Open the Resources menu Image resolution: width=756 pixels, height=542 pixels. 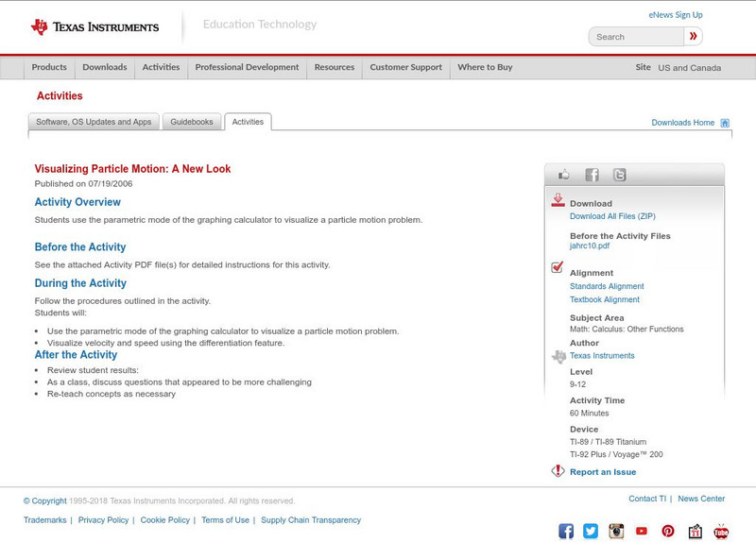point(335,67)
